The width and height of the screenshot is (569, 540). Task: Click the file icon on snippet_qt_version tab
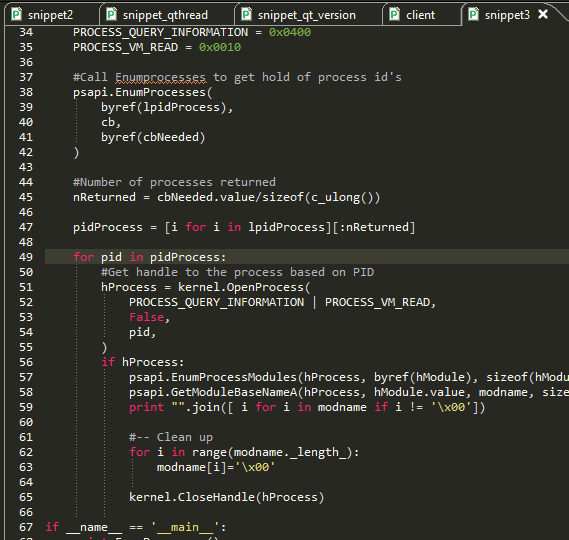point(246,15)
